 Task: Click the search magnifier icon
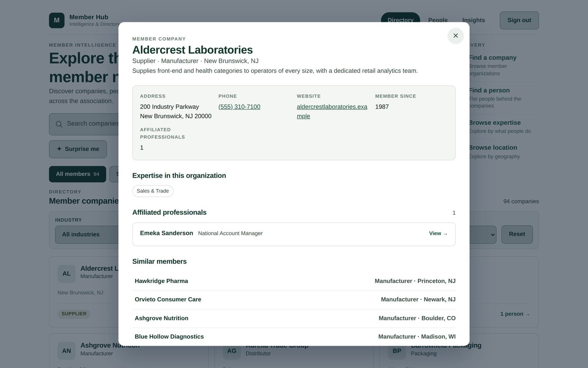[x=59, y=124]
